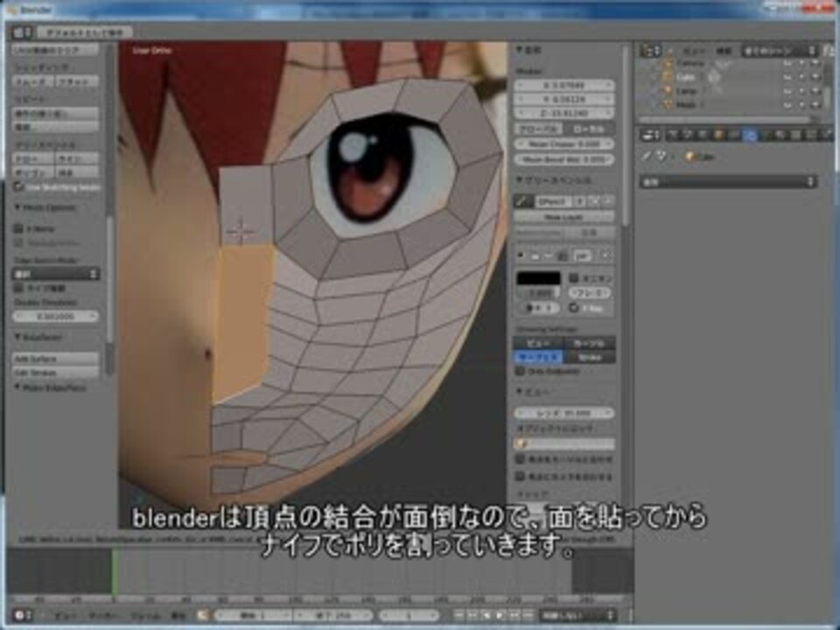
Task: Toggle grease pencil X-Ray checkbox
Action: pos(574,308)
